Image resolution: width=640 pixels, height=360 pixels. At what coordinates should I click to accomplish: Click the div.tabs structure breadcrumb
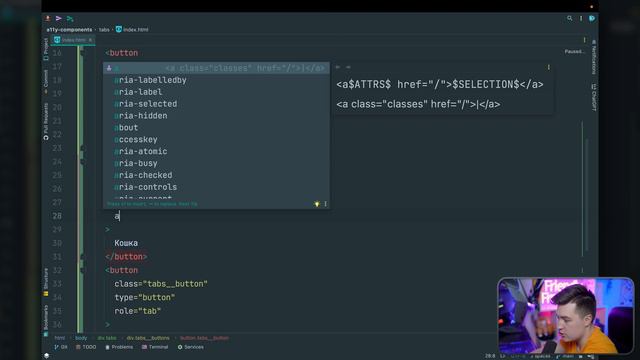pos(107,338)
